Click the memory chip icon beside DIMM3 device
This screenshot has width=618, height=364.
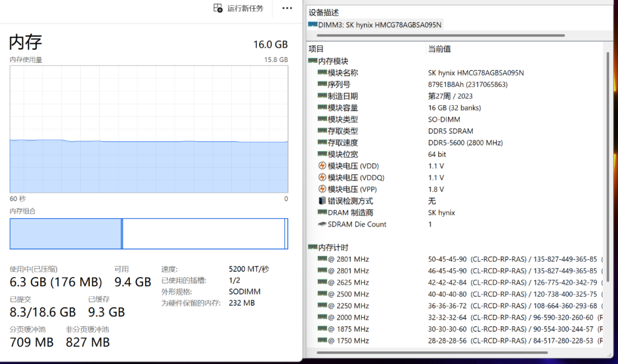[312, 25]
